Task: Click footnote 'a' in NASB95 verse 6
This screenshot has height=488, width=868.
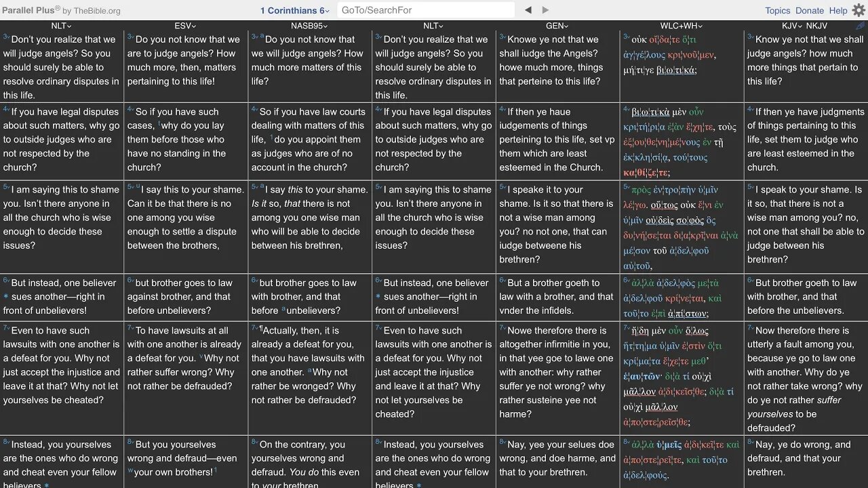Action: pos(283,310)
